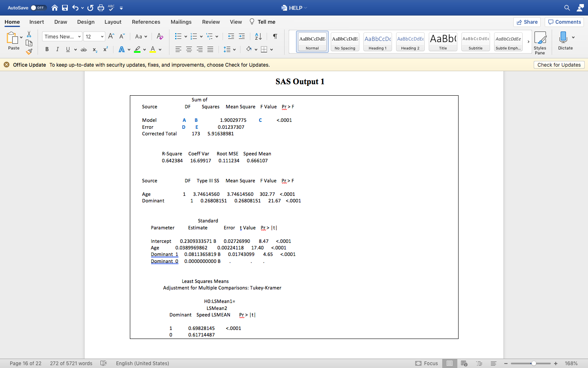The height and width of the screenshot is (368, 588).
Task: Open underline style dropdown arrow
Action: point(76,49)
